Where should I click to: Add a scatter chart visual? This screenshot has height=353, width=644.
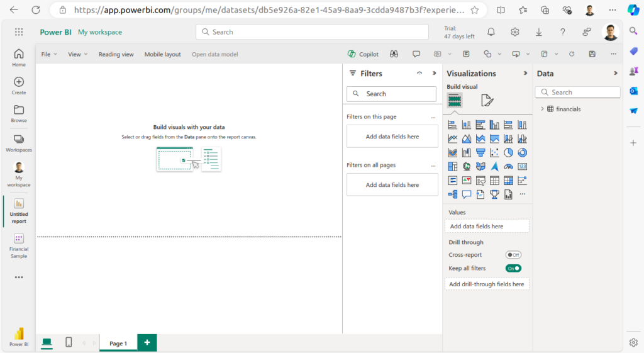point(494,152)
